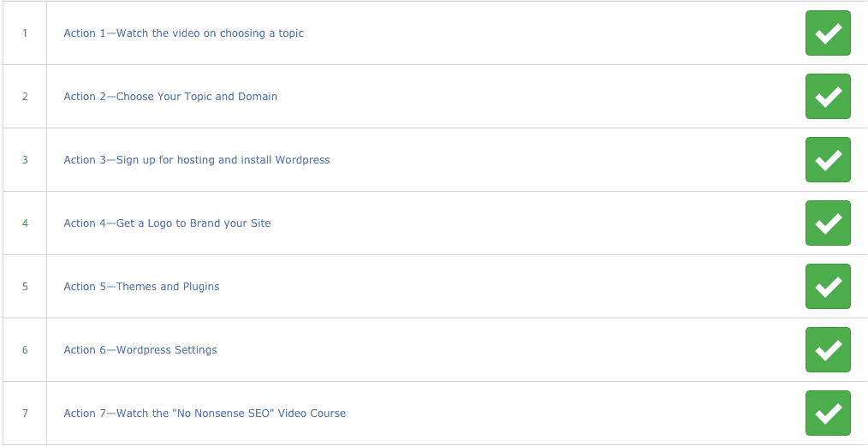Click the green checkmark beside Get a Logo
868x446 pixels.
tap(828, 223)
